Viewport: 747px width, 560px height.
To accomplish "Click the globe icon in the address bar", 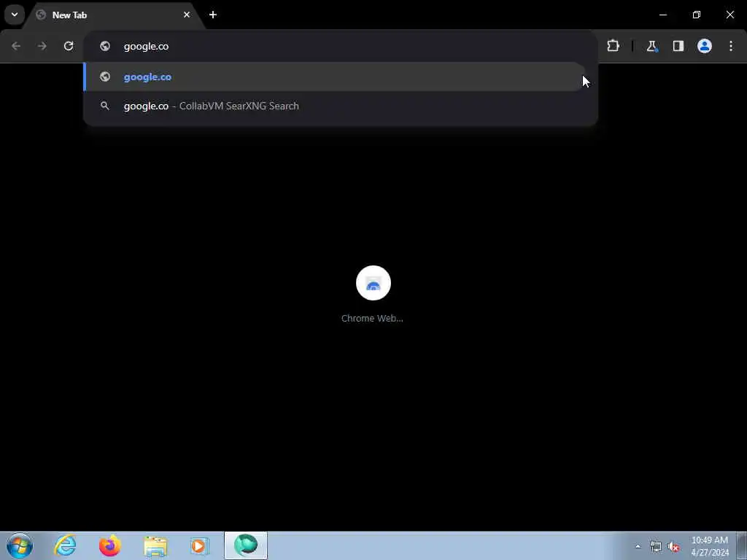I will [x=105, y=46].
